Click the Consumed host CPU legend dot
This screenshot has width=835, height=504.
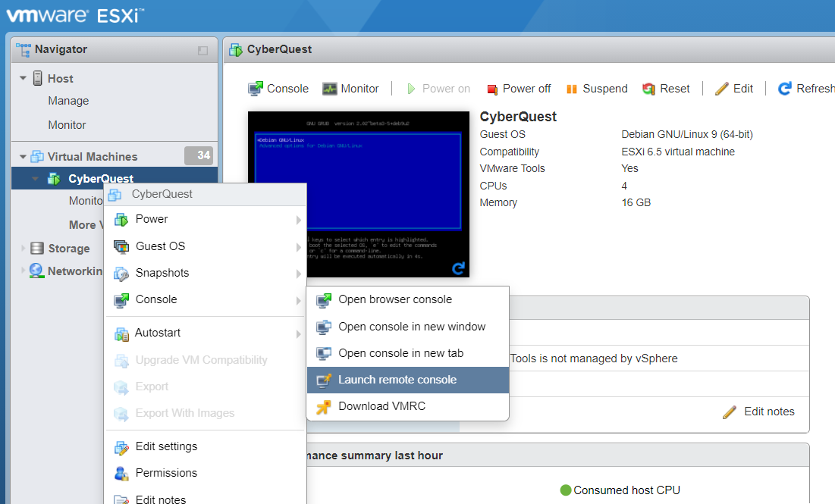pos(566,490)
